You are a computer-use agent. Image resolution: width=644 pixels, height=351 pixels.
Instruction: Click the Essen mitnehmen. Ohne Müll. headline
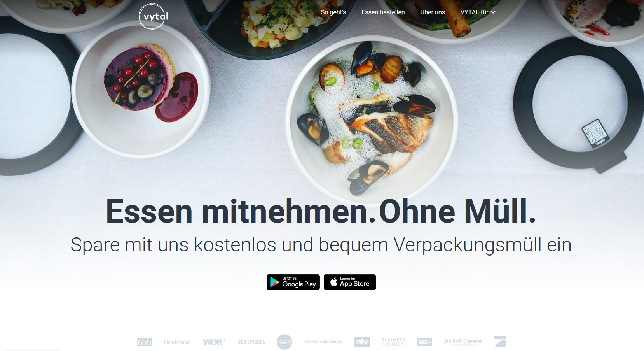321,211
